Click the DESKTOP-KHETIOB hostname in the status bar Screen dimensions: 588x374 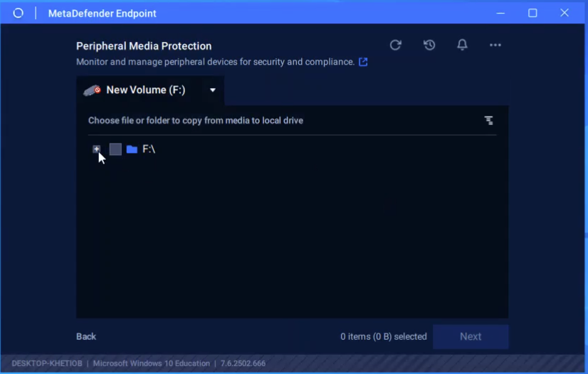pyautogui.click(x=47, y=363)
